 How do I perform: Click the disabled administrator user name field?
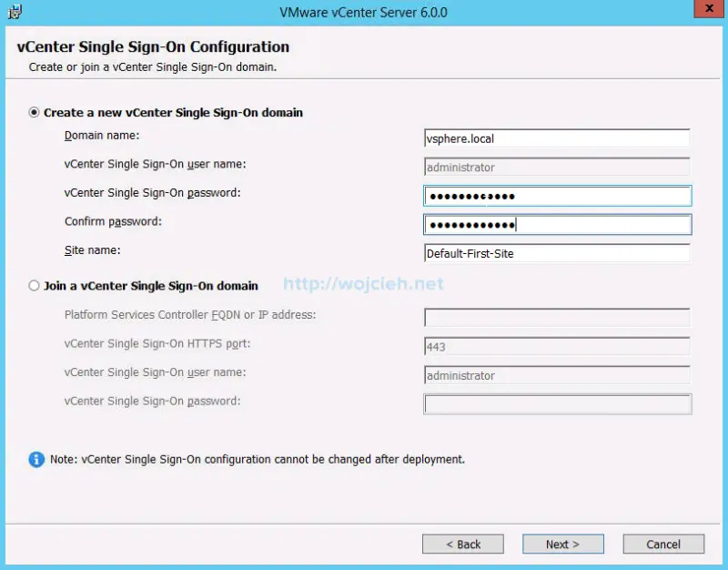tap(556, 167)
